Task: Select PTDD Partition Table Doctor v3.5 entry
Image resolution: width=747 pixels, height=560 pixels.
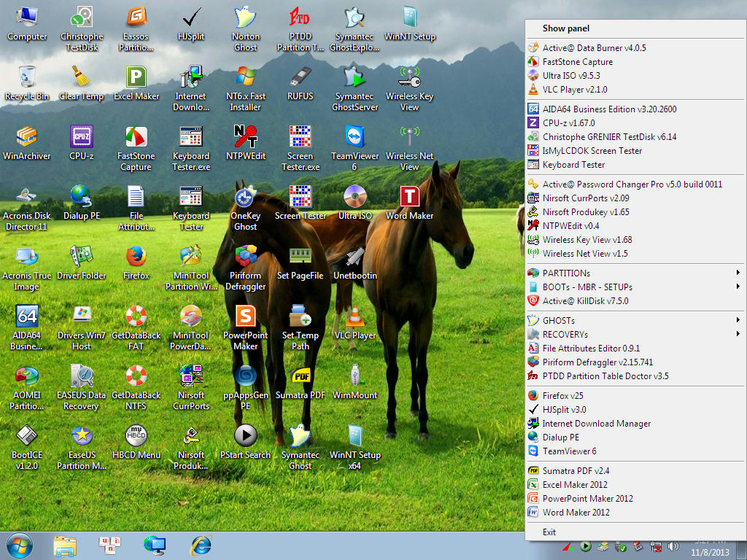Action: pyautogui.click(x=635, y=376)
